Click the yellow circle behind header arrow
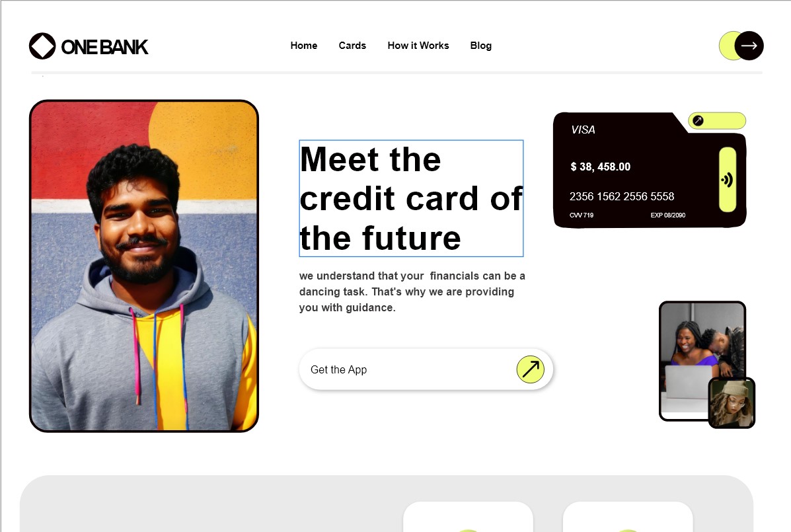The image size is (791, 532). coord(727,46)
